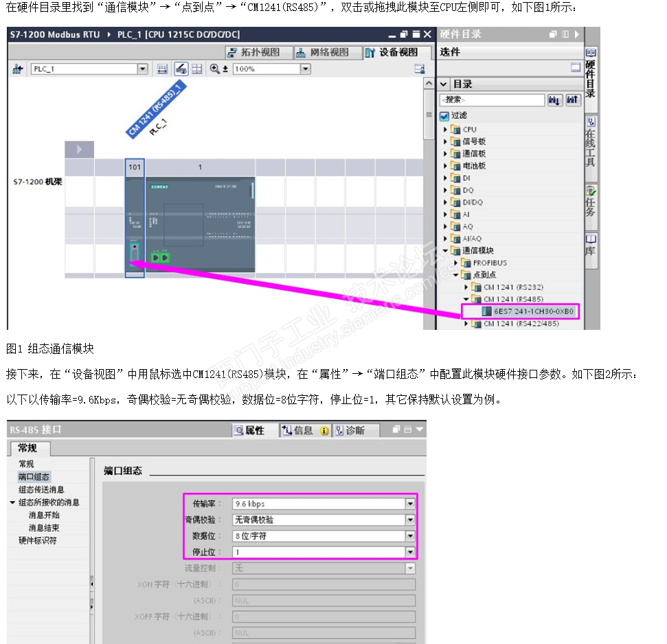Toggle the 过滤 filter checkbox
Viewport: 667px width, 644px height.
coord(444,115)
